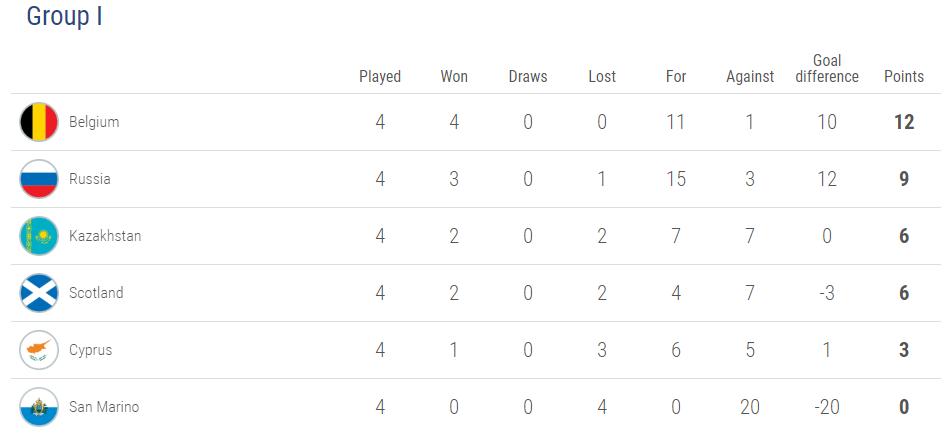The height and width of the screenshot is (443, 948).
Task: Click the Kazakhstan flag icon
Action: pyautogui.click(x=39, y=236)
